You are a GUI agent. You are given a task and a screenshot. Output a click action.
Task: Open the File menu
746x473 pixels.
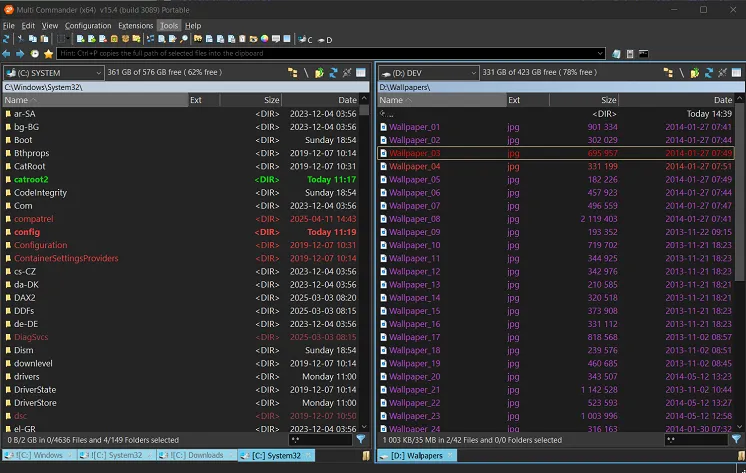(9, 26)
